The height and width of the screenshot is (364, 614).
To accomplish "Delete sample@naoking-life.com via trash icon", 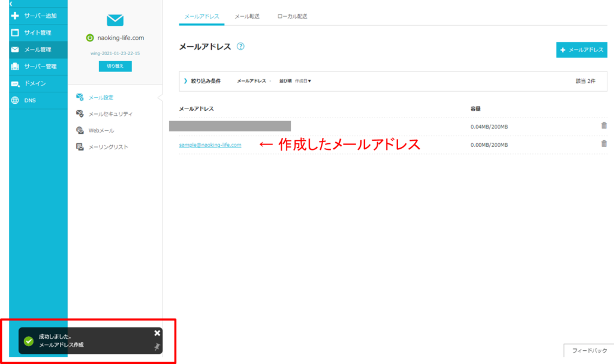I will pyautogui.click(x=604, y=143).
